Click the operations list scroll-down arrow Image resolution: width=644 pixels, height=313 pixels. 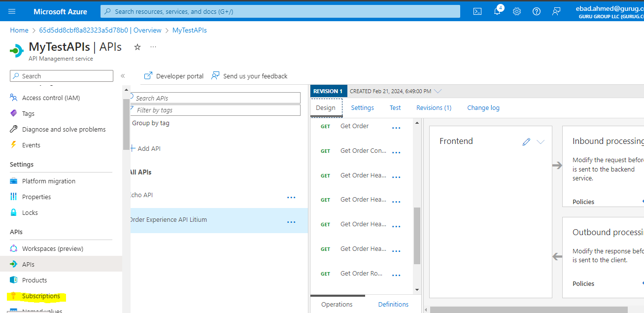(x=417, y=290)
